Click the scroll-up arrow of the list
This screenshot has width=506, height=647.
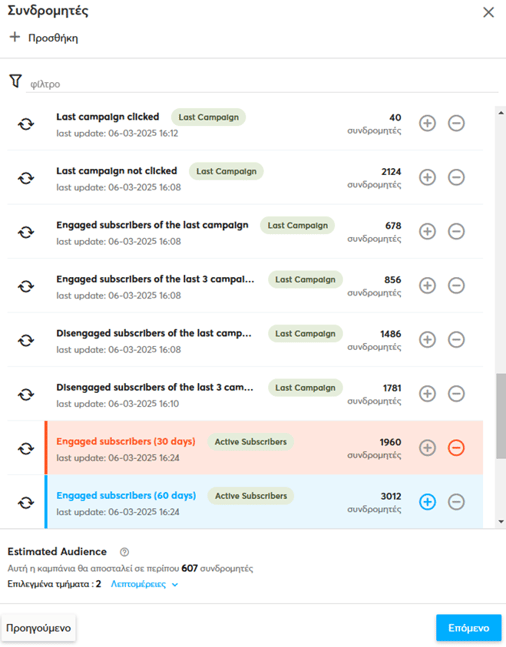click(501, 113)
